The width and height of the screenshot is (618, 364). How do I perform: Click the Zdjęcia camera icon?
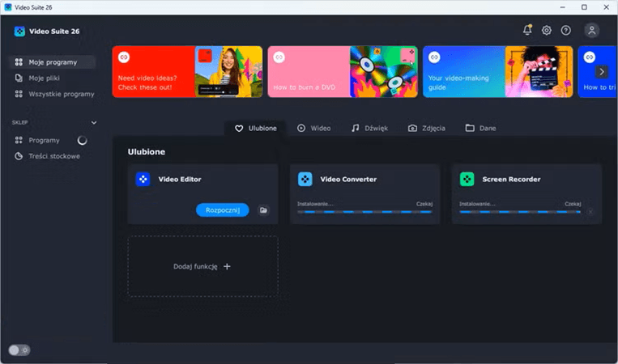[x=412, y=129]
